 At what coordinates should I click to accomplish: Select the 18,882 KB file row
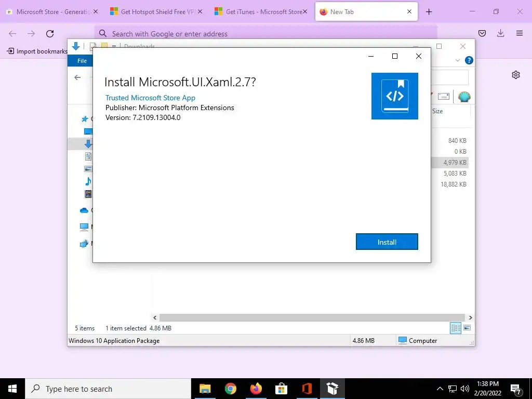(x=450, y=184)
